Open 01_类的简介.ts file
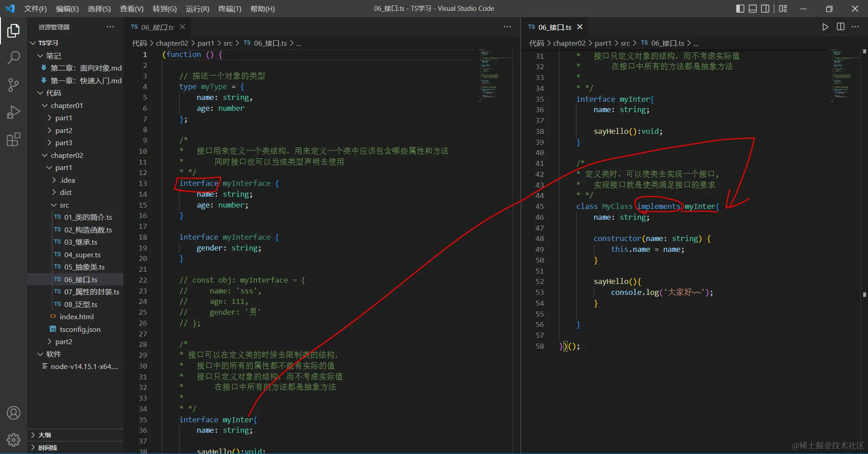The image size is (868, 454). 75,217
